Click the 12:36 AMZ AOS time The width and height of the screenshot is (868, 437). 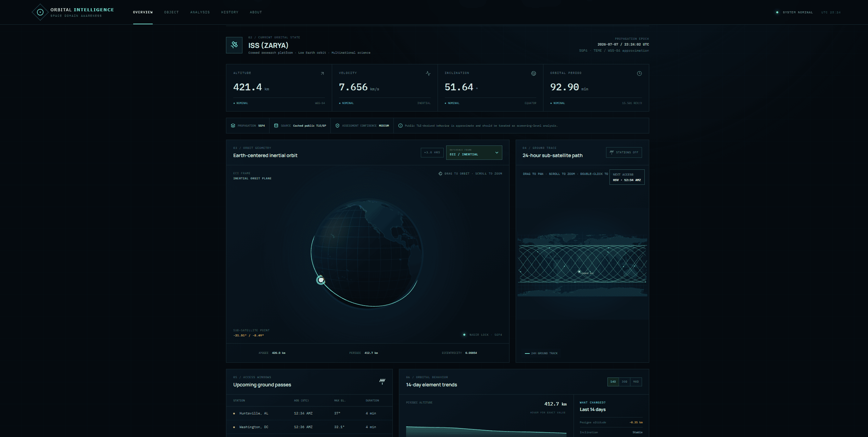pyautogui.click(x=303, y=427)
